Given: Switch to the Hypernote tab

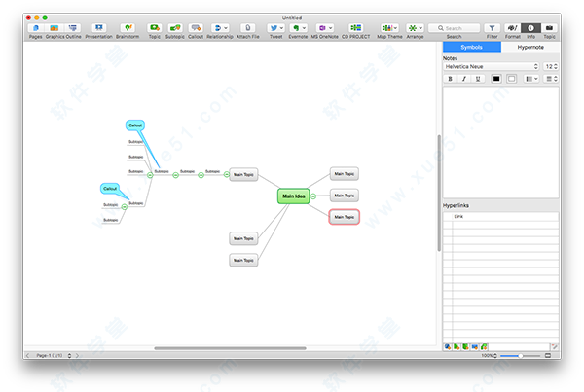Looking at the screenshot, I should 530,47.
